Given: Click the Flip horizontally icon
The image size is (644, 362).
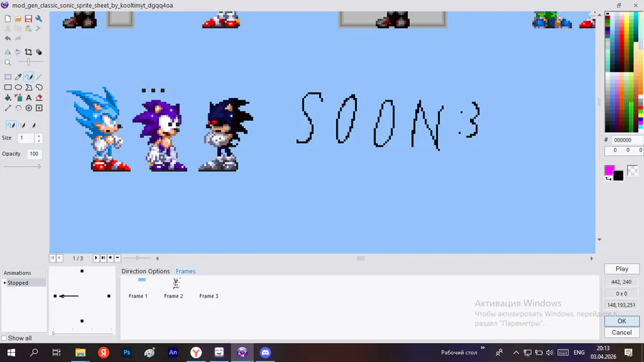Looking at the screenshot, I should coord(8,52).
